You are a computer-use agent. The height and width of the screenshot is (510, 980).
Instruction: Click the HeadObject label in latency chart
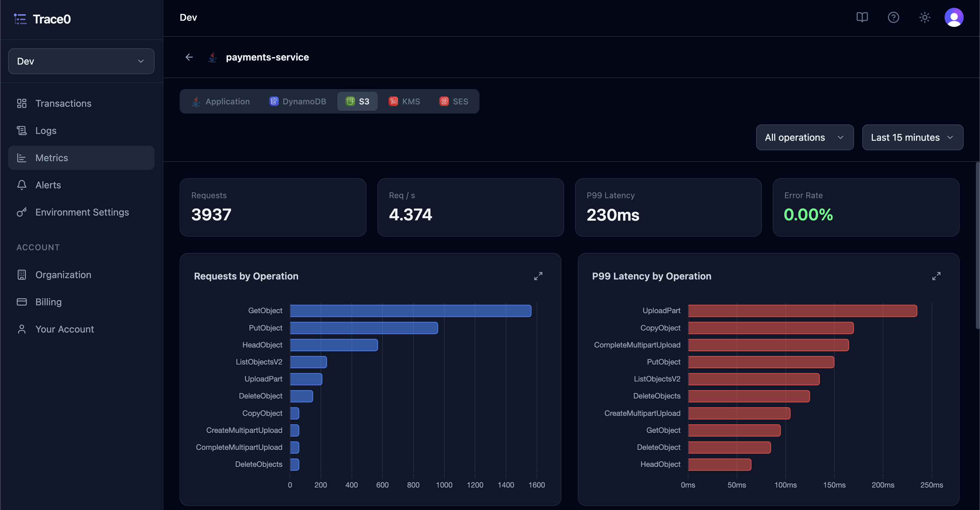tap(660, 464)
